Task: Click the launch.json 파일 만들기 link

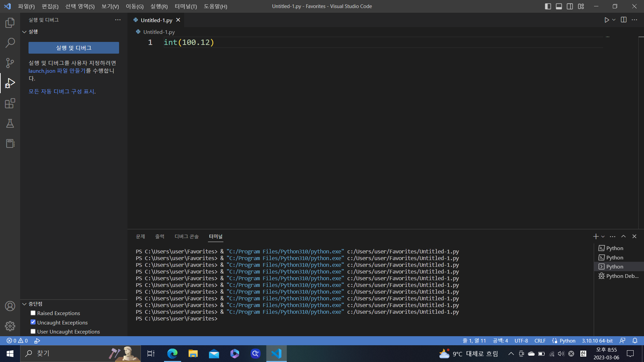Action: click(57, 71)
